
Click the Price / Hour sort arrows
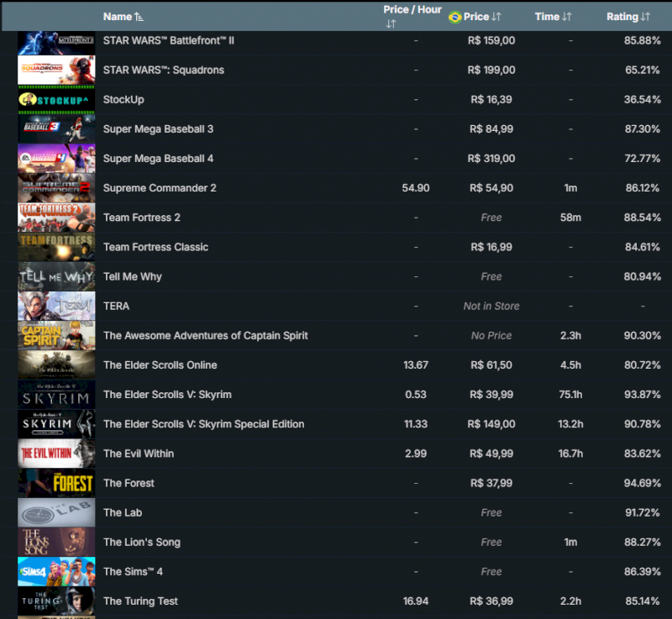[391, 24]
